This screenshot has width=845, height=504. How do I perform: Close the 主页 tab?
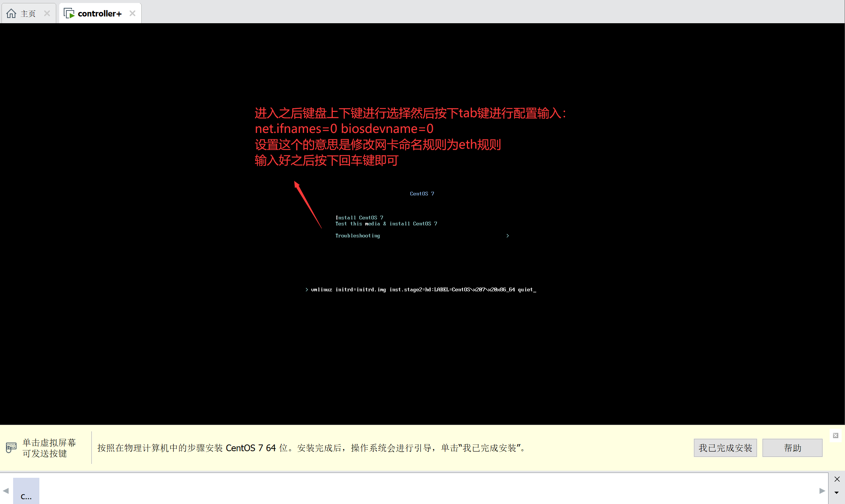click(47, 13)
